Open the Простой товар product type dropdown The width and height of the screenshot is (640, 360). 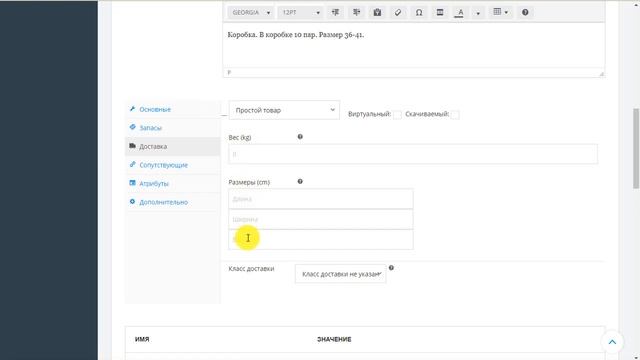click(x=284, y=110)
